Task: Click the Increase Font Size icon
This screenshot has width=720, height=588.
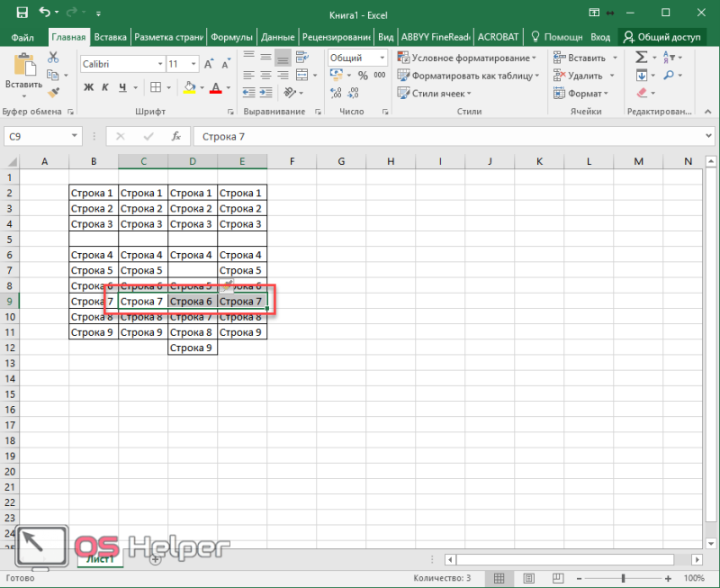Action: tap(209, 64)
